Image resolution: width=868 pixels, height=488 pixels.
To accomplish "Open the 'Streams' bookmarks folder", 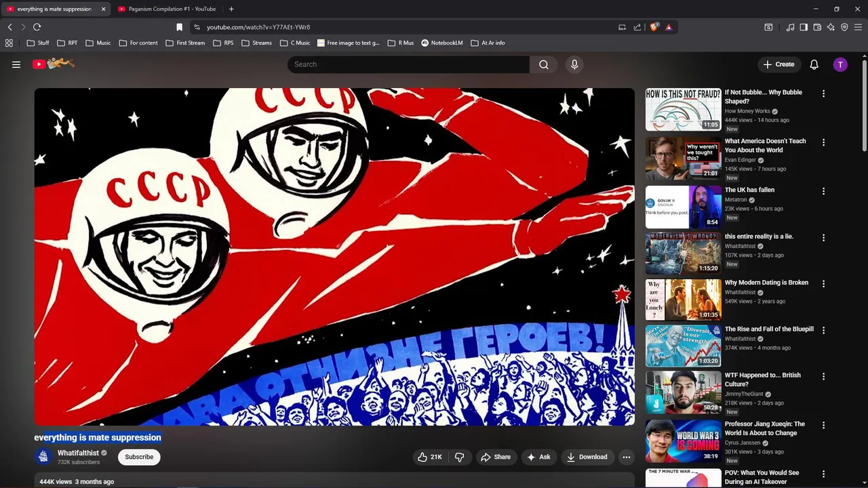I will click(x=256, y=43).
